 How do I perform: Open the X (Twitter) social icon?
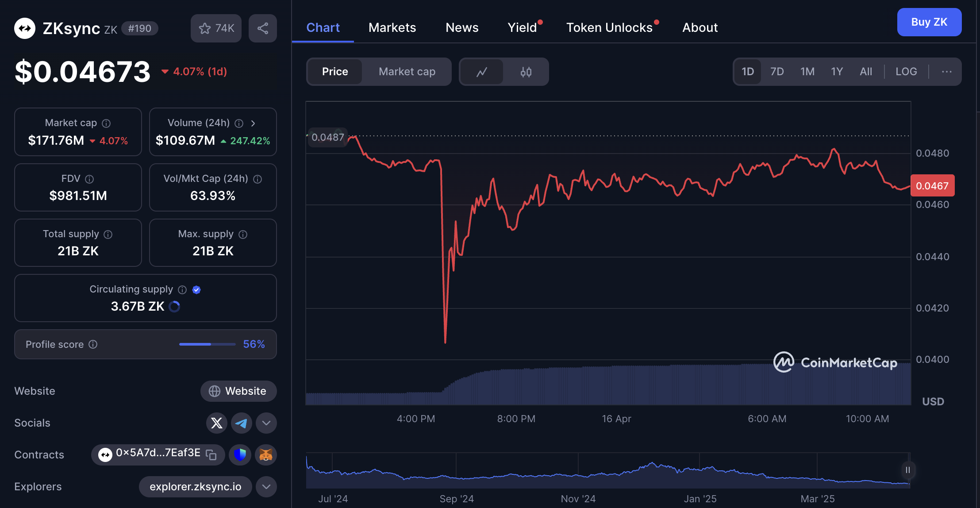(217, 423)
